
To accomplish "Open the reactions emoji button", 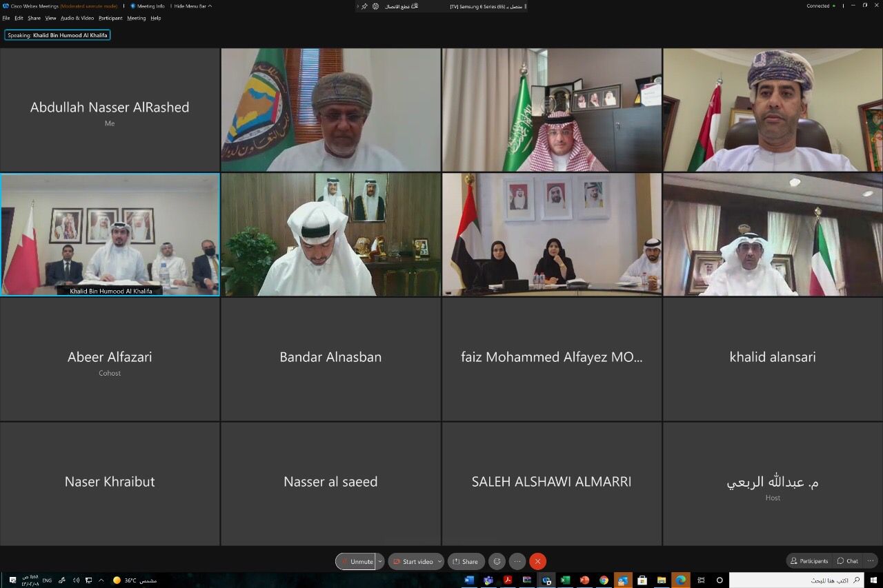I will pyautogui.click(x=497, y=561).
